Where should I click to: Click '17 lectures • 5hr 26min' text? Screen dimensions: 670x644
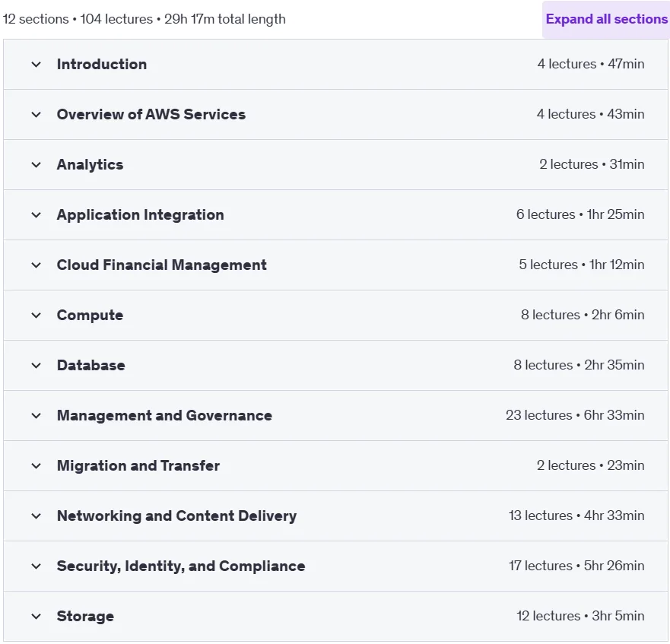click(576, 566)
